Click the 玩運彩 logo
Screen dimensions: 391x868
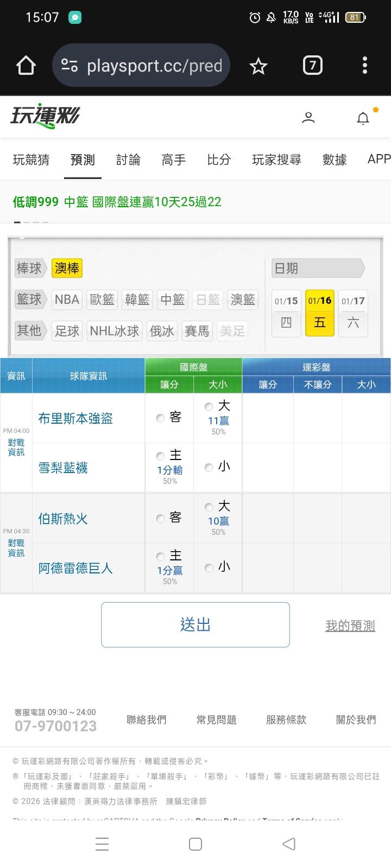coord(45,116)
